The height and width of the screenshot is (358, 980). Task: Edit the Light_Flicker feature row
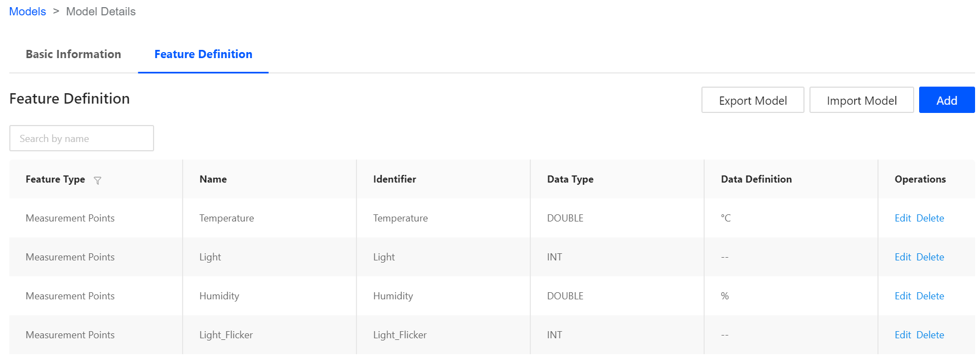(x=902, y=335)
